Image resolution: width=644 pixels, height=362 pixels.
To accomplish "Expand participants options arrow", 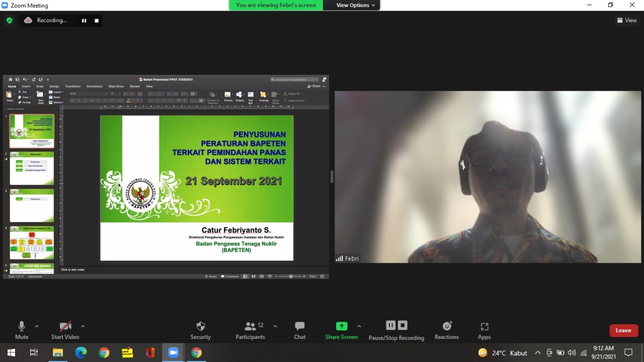I will click(x=275, y=326).
